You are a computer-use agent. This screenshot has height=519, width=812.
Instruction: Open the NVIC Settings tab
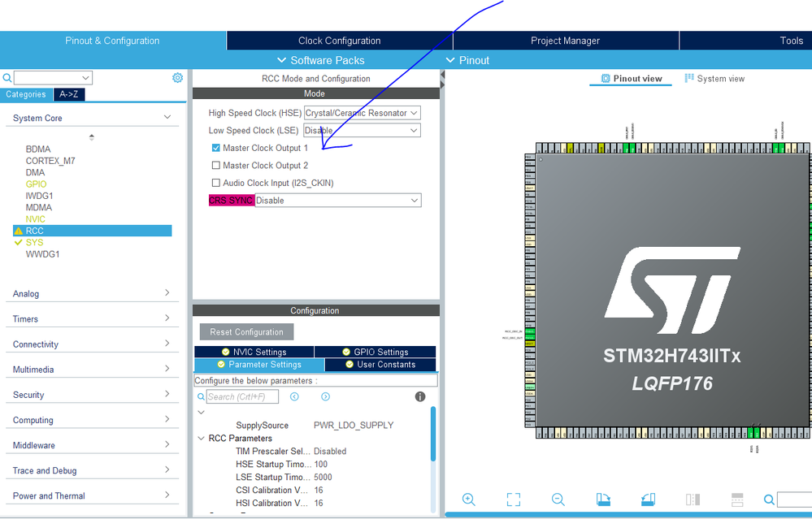[254, 352]
